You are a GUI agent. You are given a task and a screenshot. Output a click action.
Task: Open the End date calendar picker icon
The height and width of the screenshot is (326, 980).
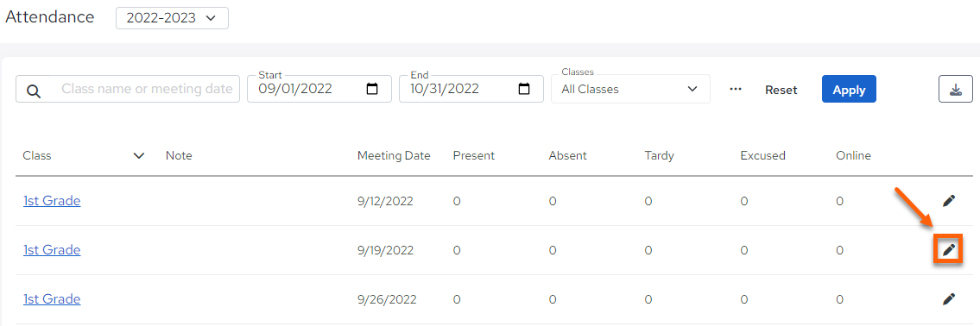(524, 89)
